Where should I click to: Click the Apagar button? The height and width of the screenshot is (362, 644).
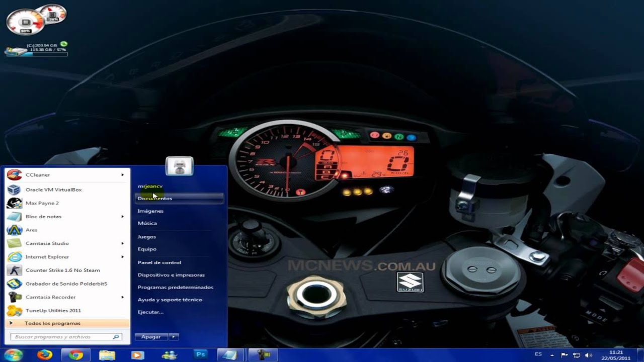click(x=151, y=337)
